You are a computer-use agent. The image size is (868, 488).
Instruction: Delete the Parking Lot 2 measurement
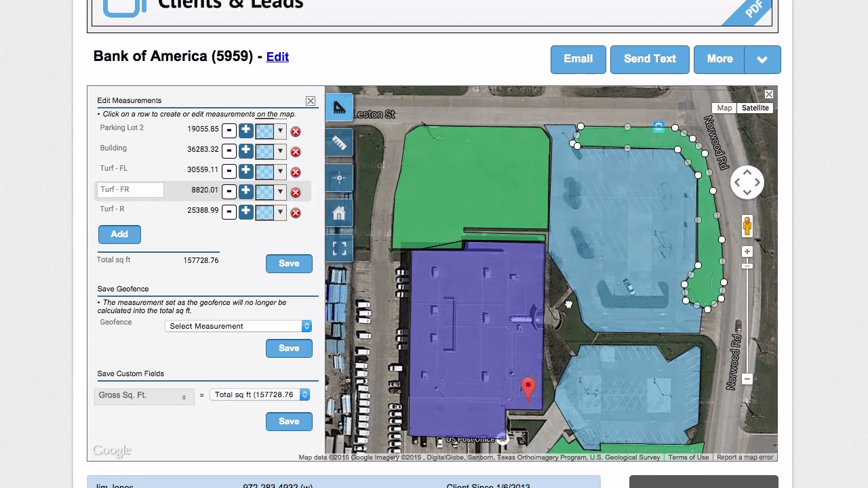[295, 131]
